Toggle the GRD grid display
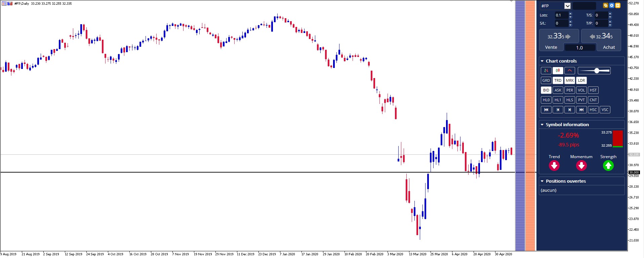 546,80
